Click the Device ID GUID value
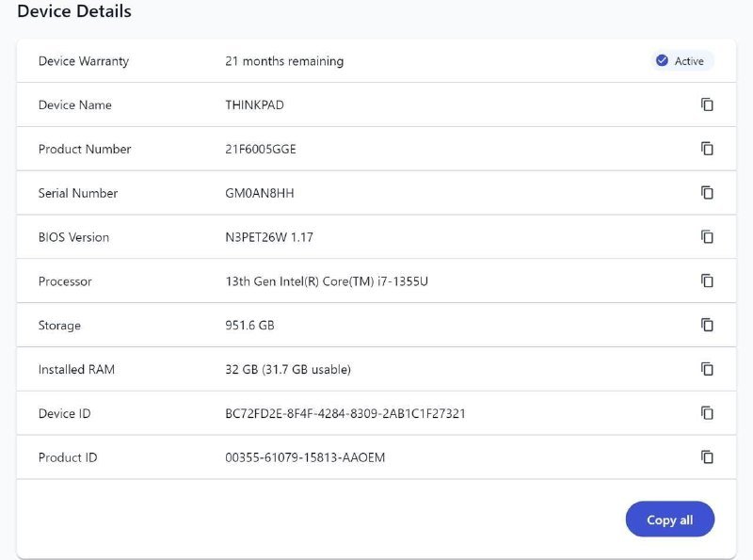The width and height of the screenshot is (753, 560). point(345,413)
